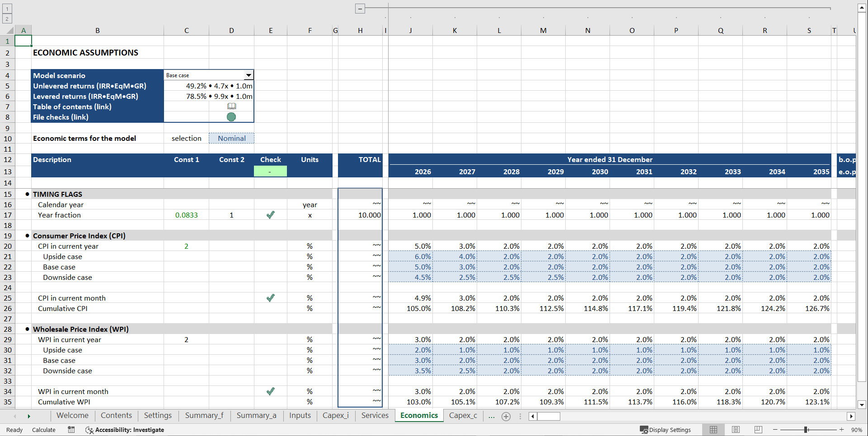Click the Normal view icon
868x436 pixels.
[x=713, y=430]
